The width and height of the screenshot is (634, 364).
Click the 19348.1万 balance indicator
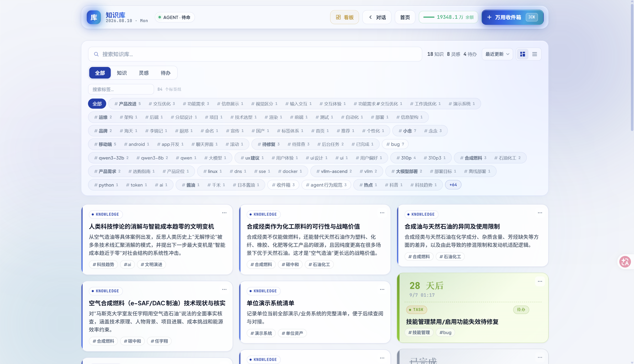coord(448,17)
